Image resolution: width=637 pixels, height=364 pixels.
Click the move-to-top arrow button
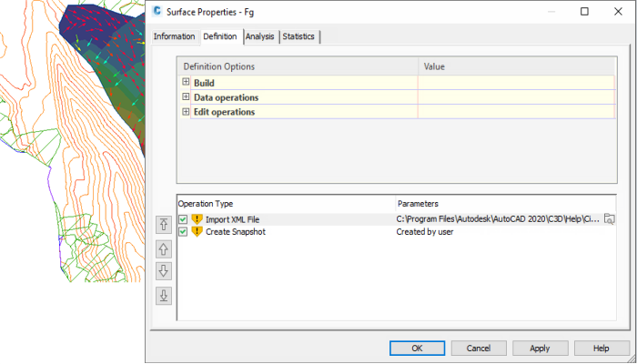click(x=164, y=224)
